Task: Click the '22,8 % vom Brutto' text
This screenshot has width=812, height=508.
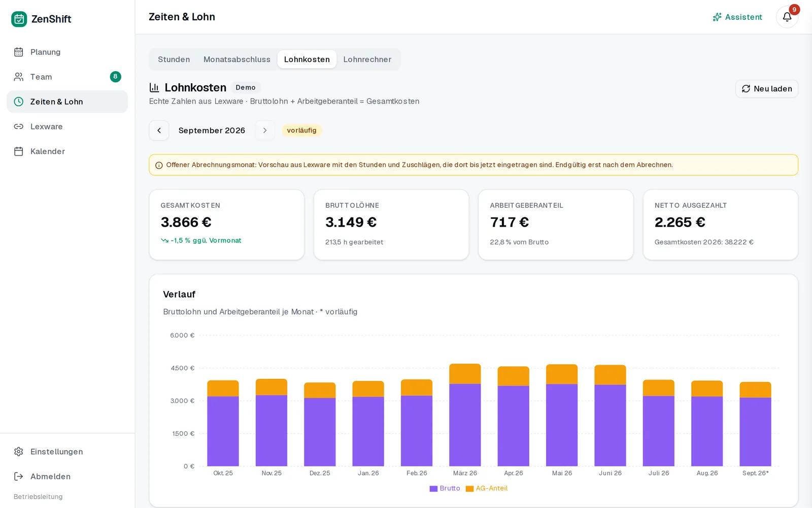Action: [x=519, y=242]
